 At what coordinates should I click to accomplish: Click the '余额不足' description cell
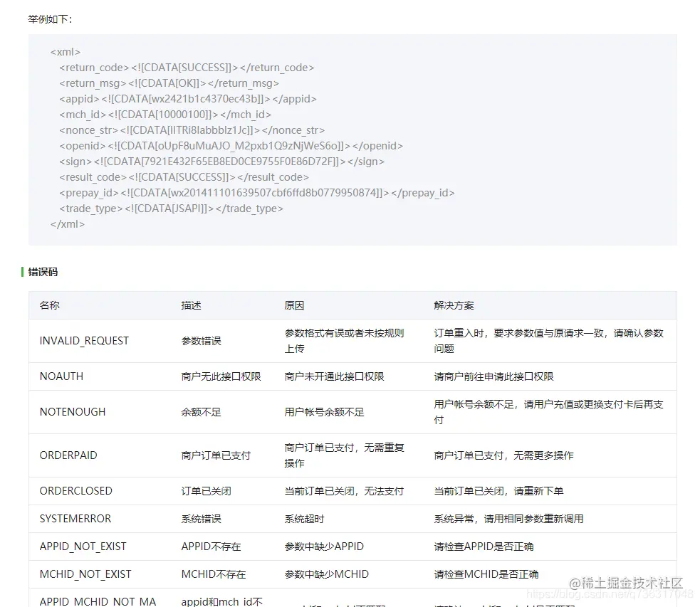201,411
